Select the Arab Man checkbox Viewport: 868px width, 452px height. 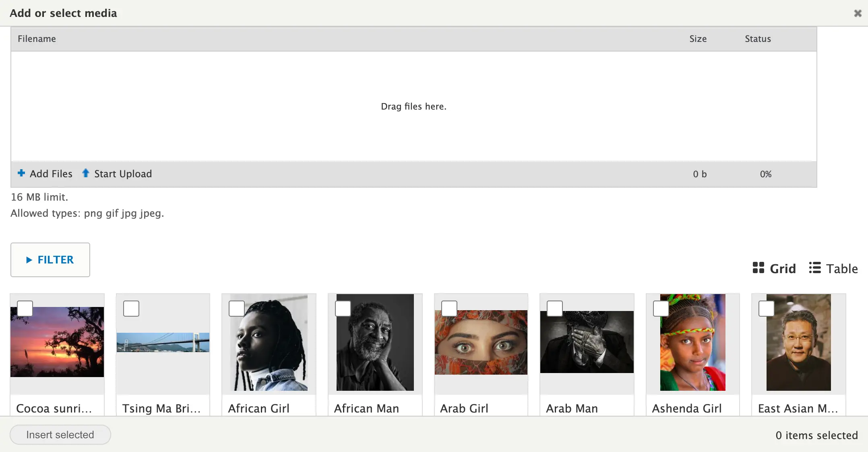555,309
